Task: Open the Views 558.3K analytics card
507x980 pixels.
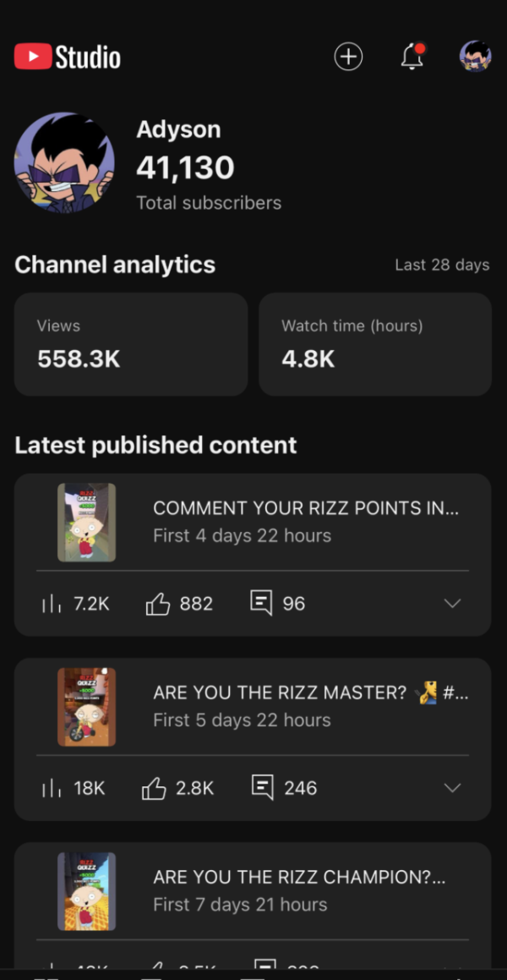Action: [131, 344]
